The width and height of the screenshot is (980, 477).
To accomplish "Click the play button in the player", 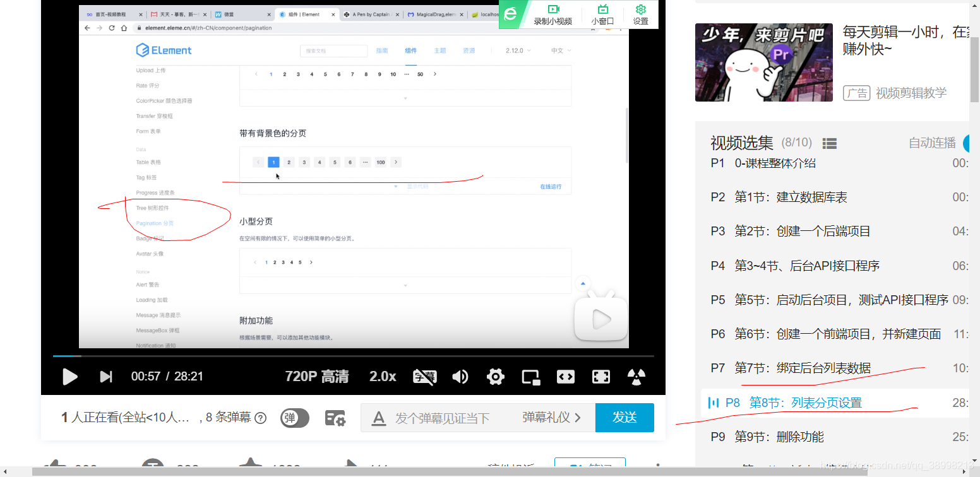I will pyautogui.click(x=70, y=377).
